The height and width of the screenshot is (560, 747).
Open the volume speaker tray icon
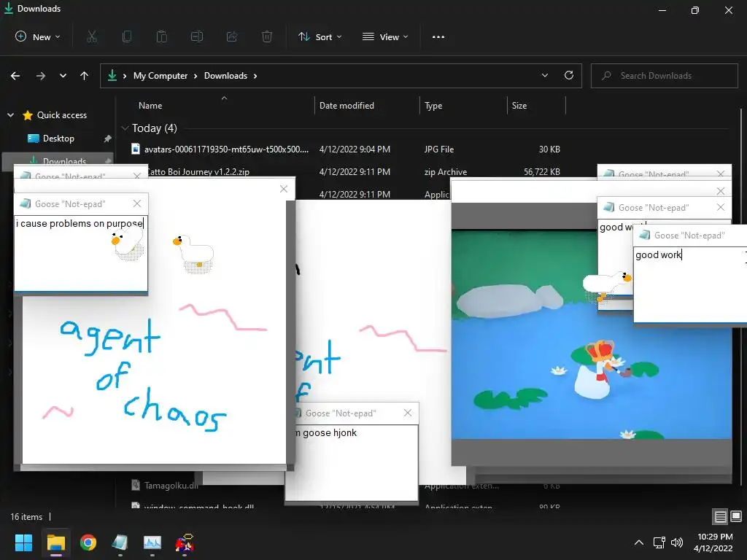click(676, 542)
